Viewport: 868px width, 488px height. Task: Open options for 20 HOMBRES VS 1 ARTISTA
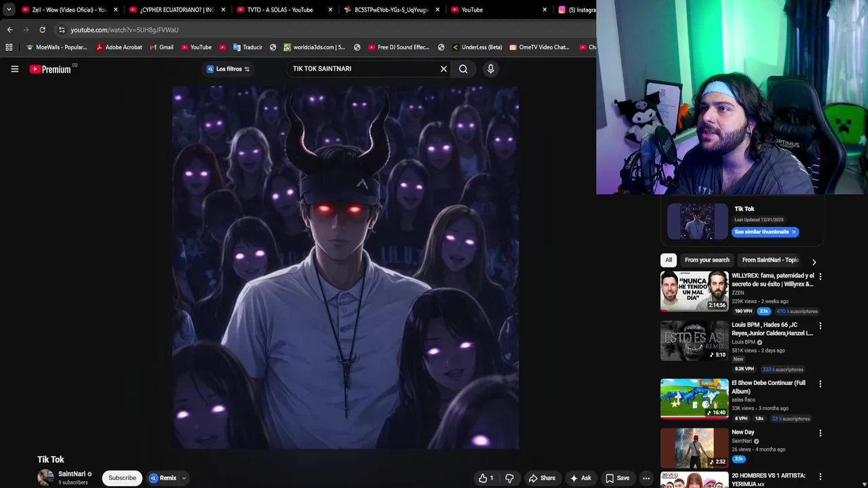pos(820,476)
